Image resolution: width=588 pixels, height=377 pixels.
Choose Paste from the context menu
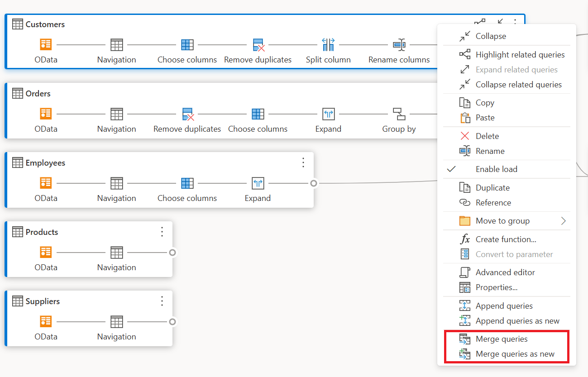coord(506,118)
